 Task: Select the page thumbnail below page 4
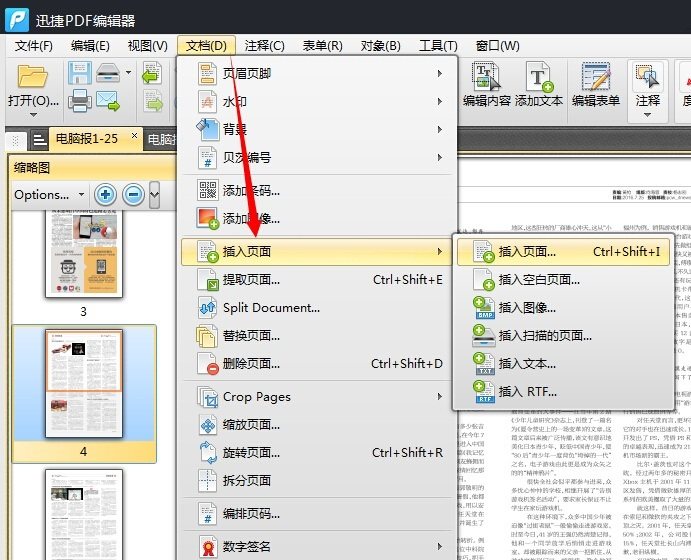pyautogui.click(x=84, y=514)
